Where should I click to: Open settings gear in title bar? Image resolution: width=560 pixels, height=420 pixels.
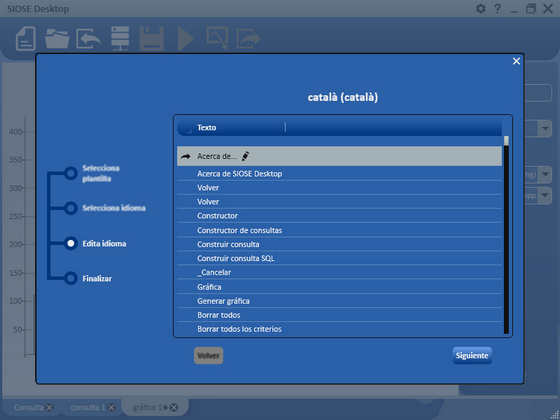click(x=481, y=9)
